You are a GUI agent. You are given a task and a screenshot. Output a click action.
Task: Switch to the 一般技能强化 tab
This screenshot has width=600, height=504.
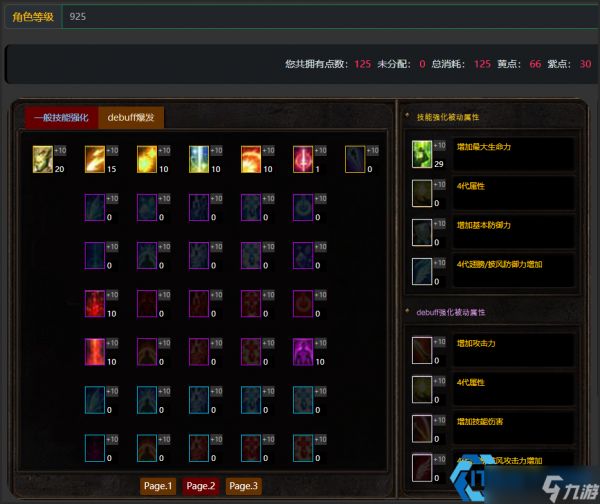point(61,117)
